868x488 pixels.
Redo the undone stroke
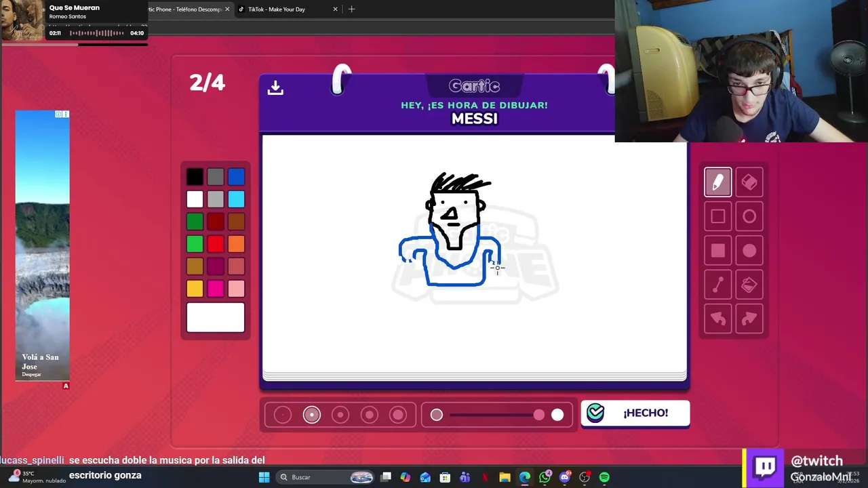click(x=749, y=319)
